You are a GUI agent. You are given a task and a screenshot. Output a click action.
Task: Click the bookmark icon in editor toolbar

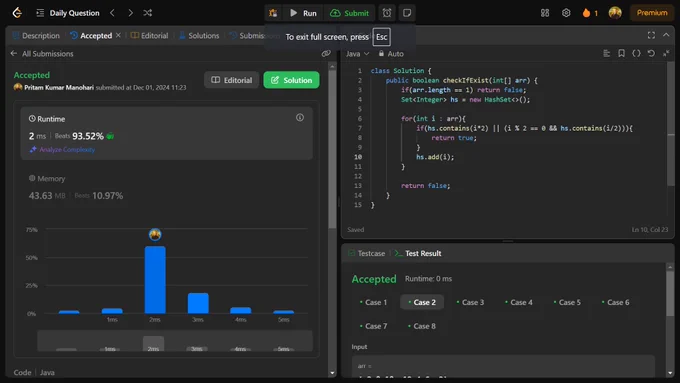click(x=621, y=53)
